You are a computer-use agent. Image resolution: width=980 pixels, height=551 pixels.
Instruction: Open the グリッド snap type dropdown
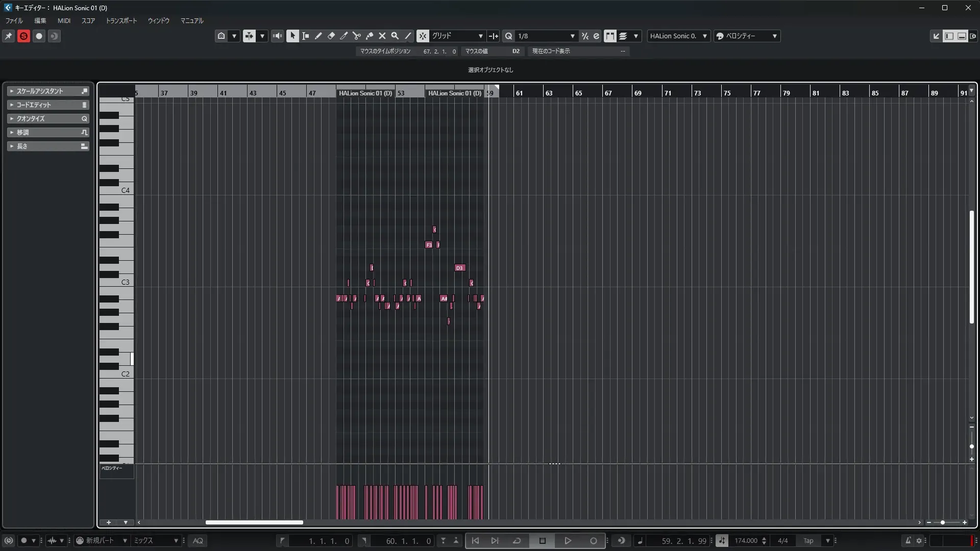(x=457, y=36)
